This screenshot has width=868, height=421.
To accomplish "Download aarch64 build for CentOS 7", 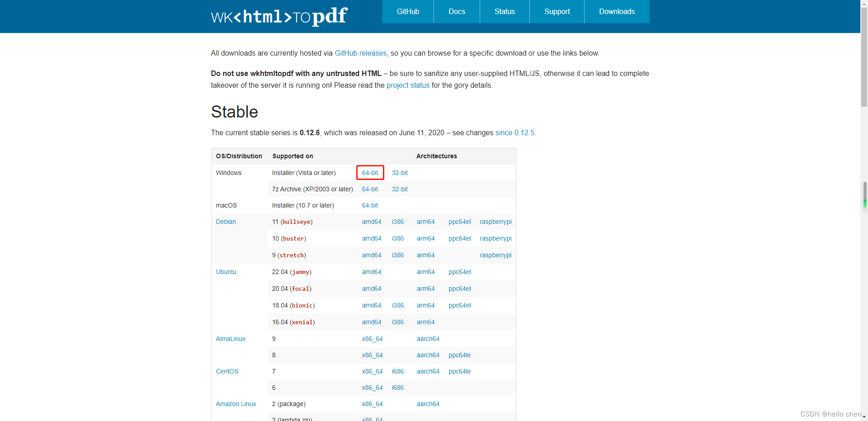I will pyautogui.click(x=428, y=371).
